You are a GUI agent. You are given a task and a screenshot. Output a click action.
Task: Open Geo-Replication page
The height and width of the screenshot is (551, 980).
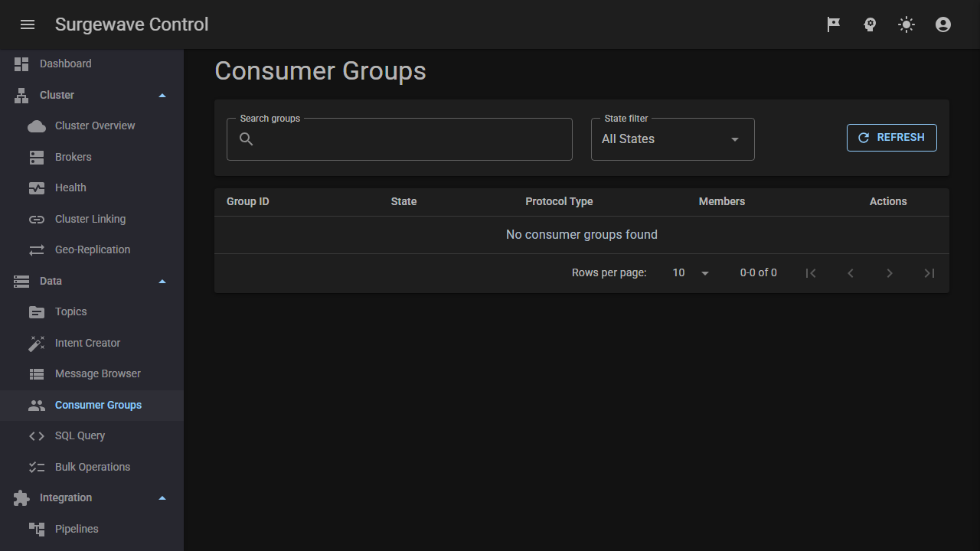coord(92,250)
